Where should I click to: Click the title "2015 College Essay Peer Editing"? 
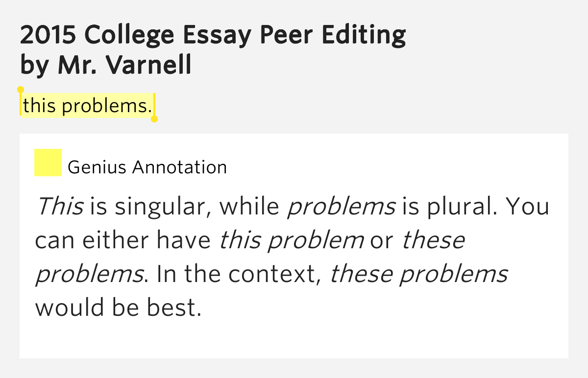[x=213, y=35]
